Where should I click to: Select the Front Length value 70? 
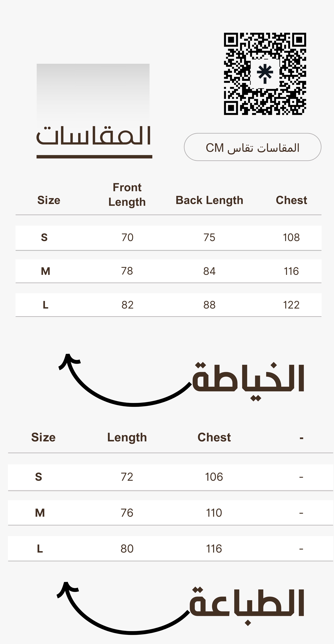(127, 237)
